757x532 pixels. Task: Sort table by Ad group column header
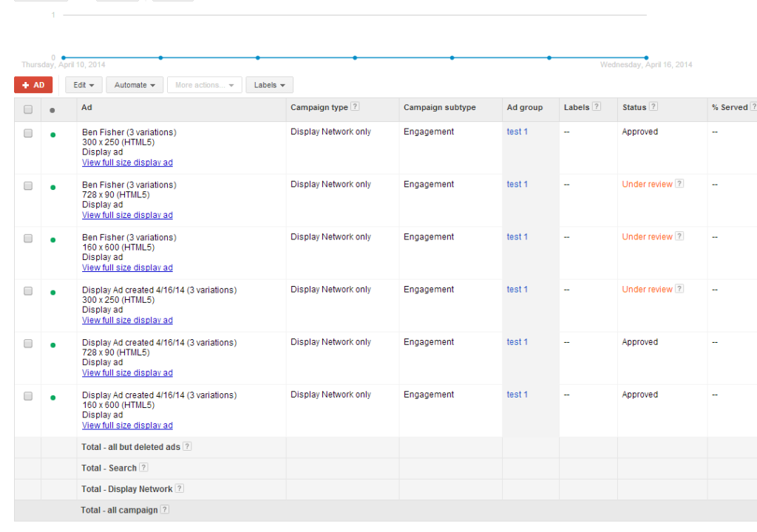(x=524, y=108)
